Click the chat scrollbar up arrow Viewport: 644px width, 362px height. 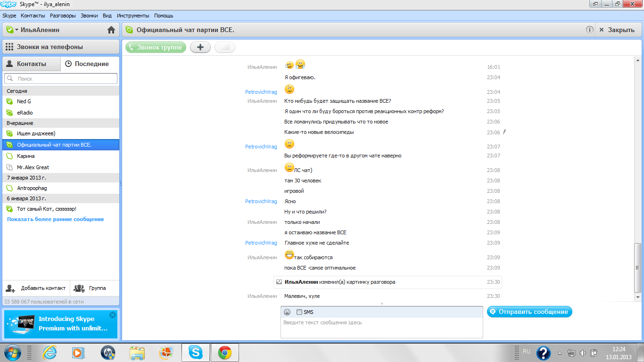(x=638, y=59)
